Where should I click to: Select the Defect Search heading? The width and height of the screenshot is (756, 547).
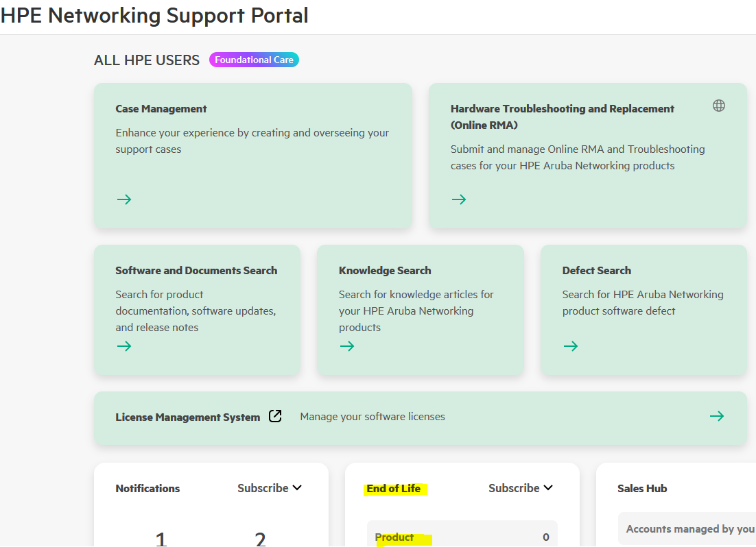pos(596,271)
